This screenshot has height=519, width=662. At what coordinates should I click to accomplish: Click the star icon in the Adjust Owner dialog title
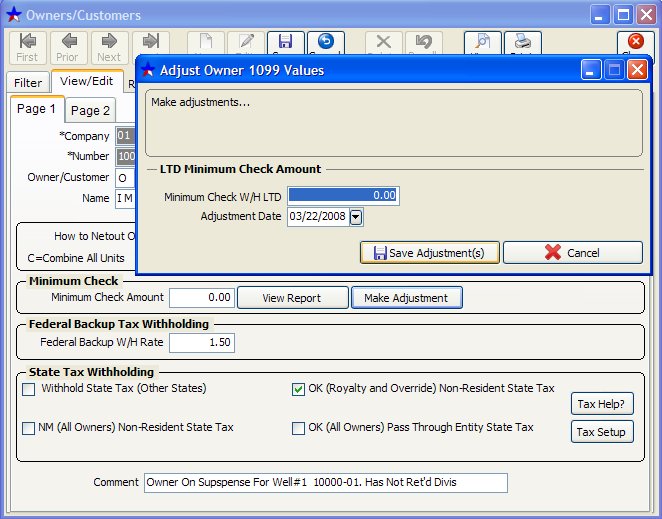tap(148, 70)
